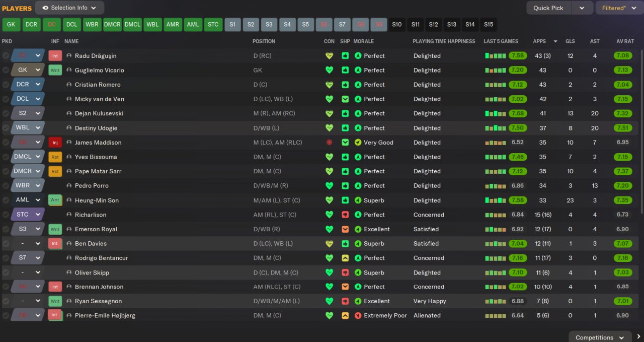Click Pierre-Emile Højbjerg's red morale icon
Viewport: 644px width, 342px height.
point(358,316)
